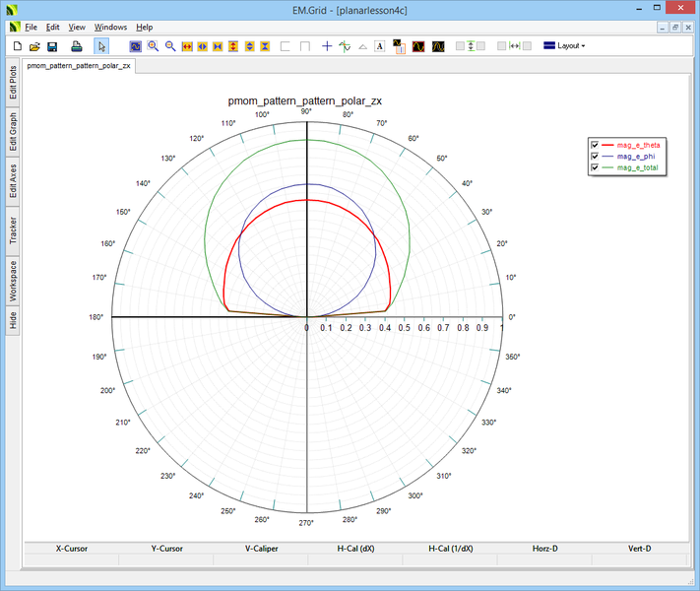Save the plot with the floppy disk icon
The width and height of the screenshot is (700, 591).
pyautogui.click(x=52, y=46)
